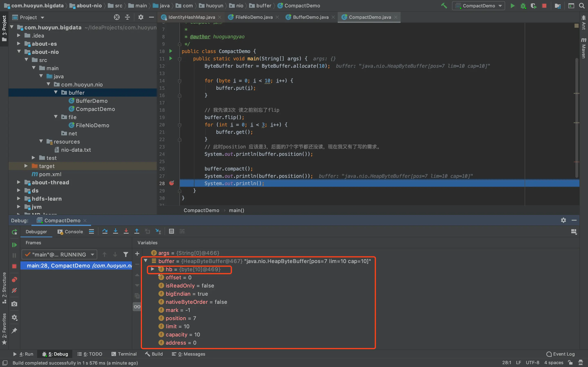Expand the target folder in project tree

coord(26,166)
